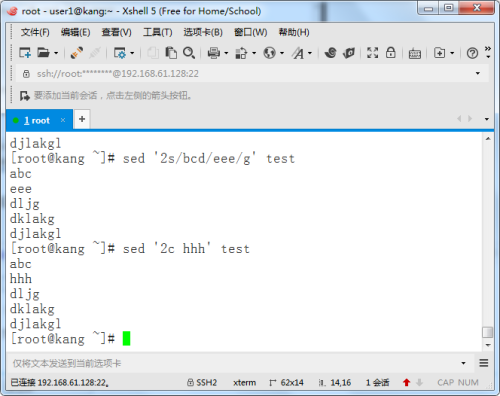Click the Open session folder icon
Image resolution: width=500 pixels, height=396 pixels.
pyautogui.click(x=43, y=53)
